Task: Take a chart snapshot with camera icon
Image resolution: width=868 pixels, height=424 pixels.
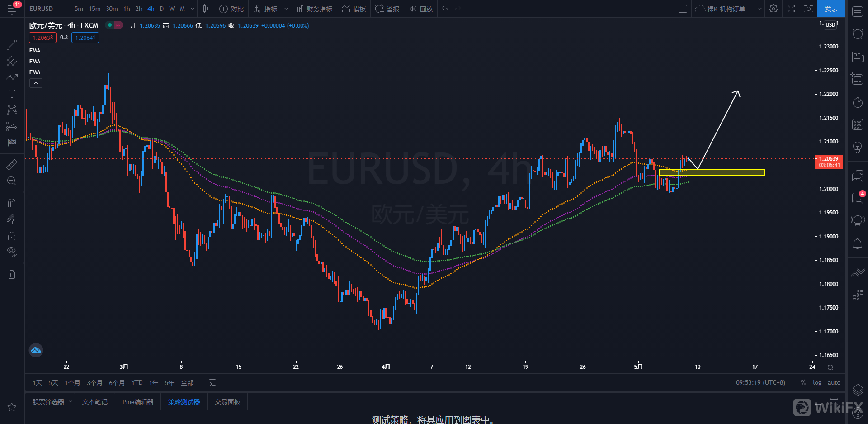Action: (x=808, y=9)
